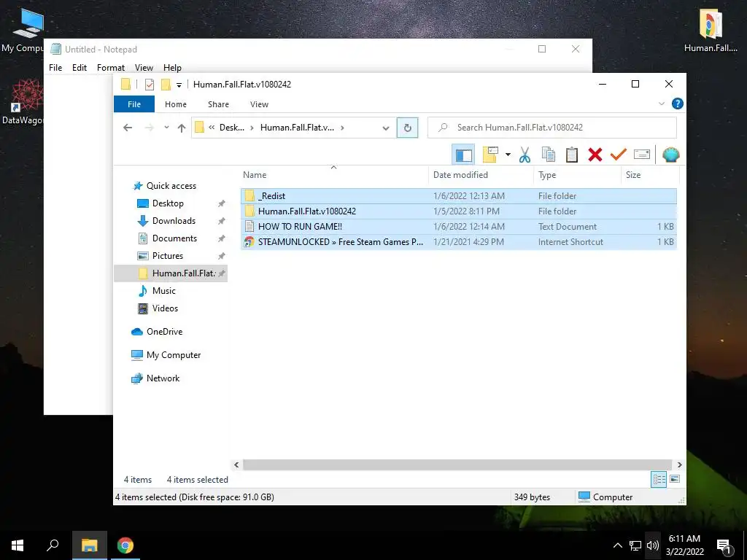
Task: Open Videos in the navigation pane
Action: click(165, 308)
